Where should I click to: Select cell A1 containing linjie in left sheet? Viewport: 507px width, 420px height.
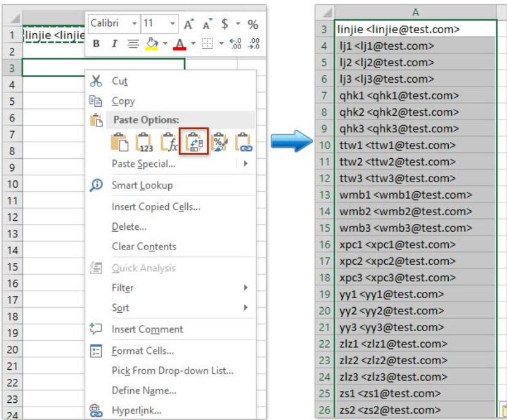point(54,35)
